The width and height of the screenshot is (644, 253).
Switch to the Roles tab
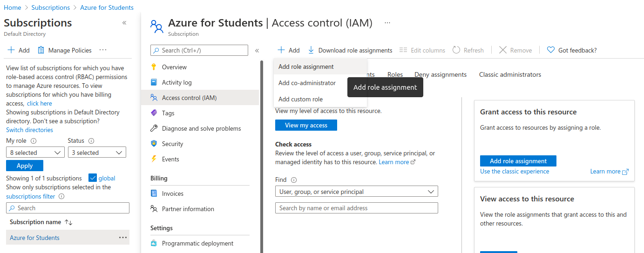pos(395,74)
